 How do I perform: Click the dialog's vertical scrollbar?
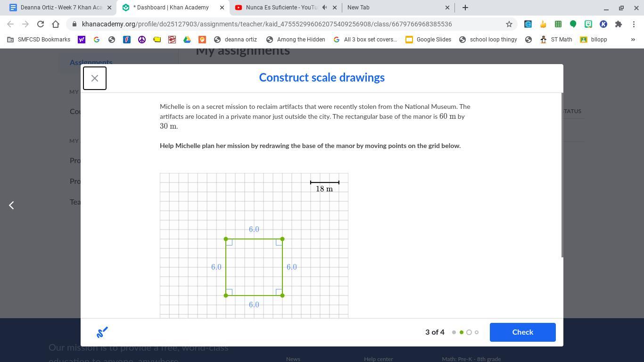(562, 175)
